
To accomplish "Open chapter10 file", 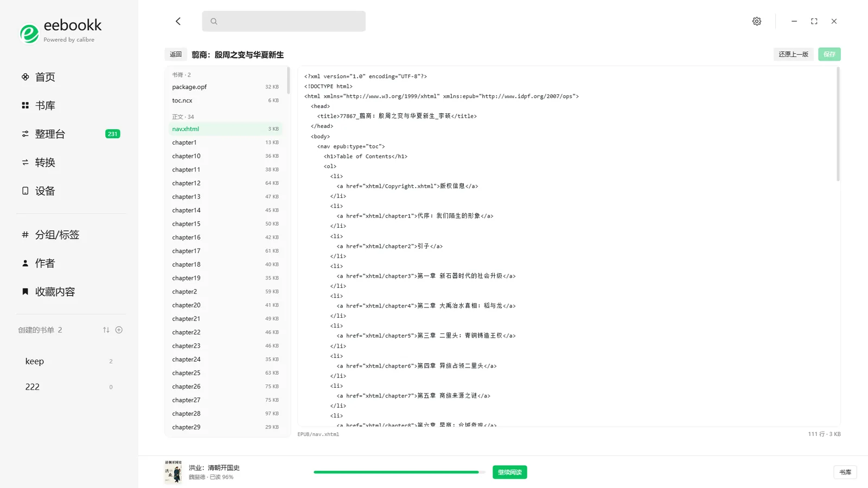I will 226,156.
